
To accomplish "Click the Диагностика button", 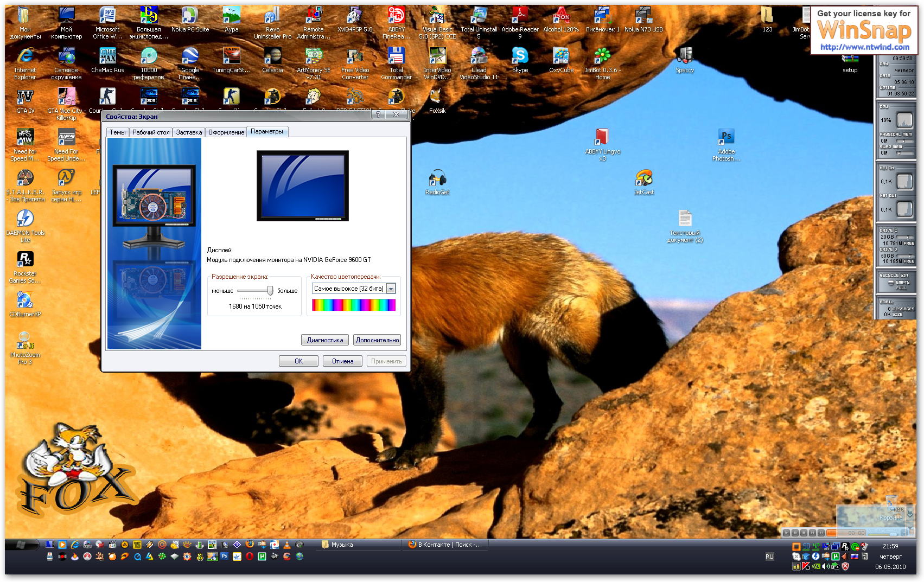I will click(324, 340).
